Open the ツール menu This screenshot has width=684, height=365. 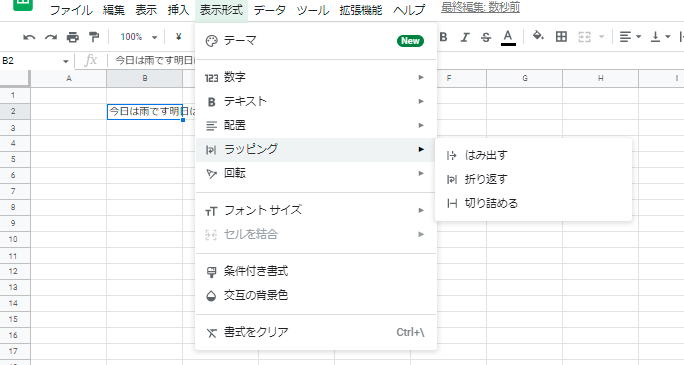tap(312, 10)
